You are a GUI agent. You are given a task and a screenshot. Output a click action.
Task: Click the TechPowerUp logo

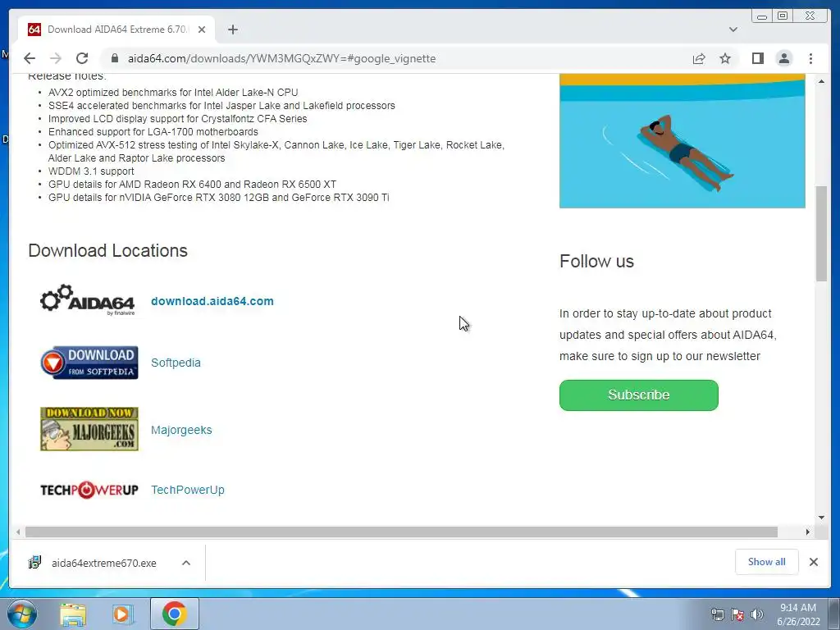89,490
